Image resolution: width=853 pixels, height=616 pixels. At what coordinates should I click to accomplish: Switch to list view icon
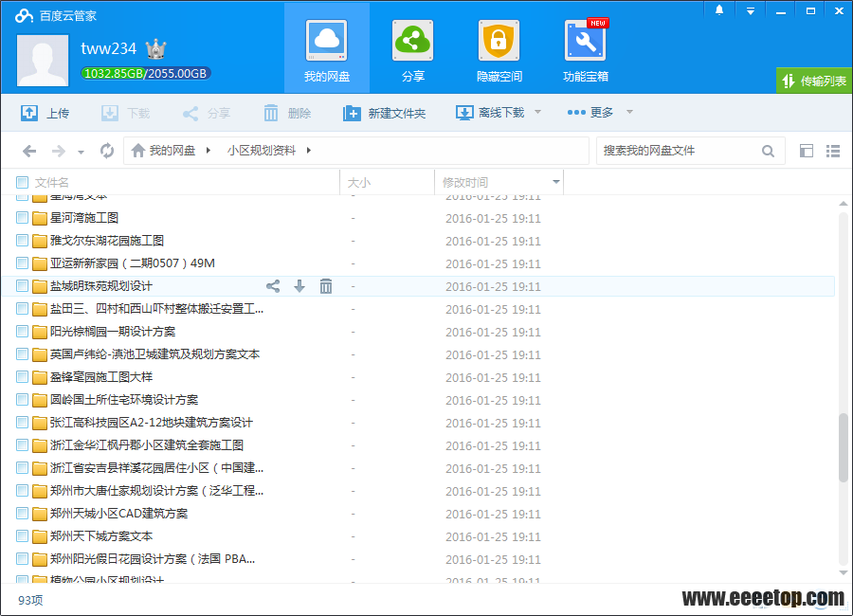coord(833,151)
